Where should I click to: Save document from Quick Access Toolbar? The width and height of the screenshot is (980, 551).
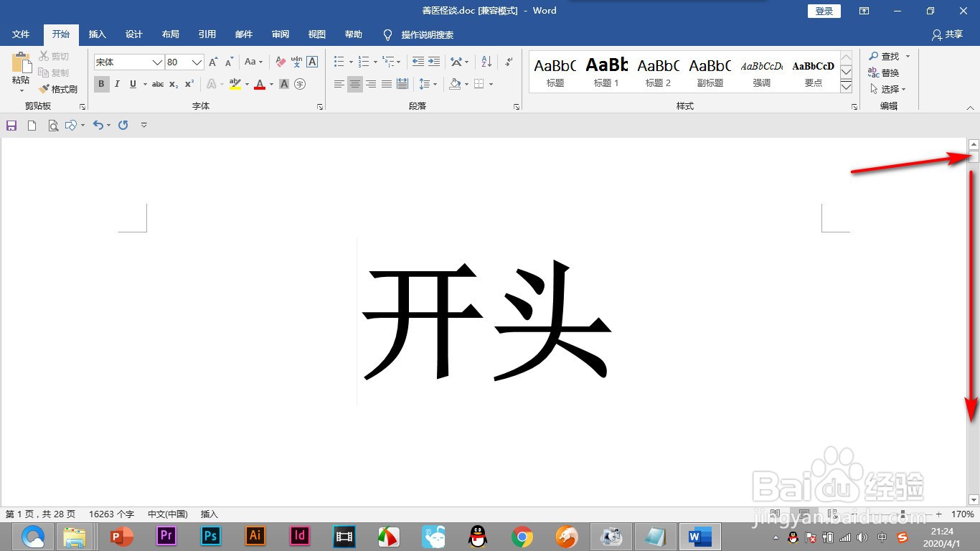point(11,126)
